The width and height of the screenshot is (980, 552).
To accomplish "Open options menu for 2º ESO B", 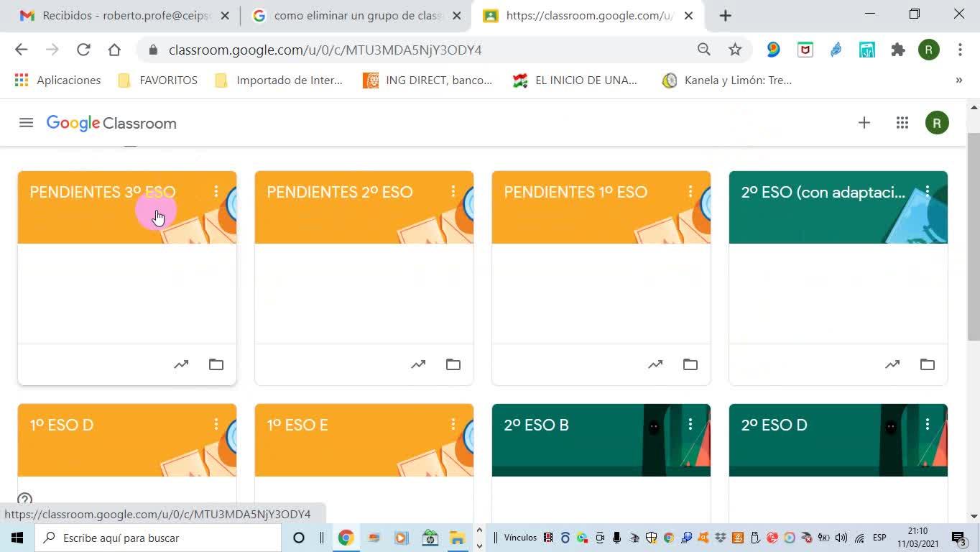I will tap(690, 424).
